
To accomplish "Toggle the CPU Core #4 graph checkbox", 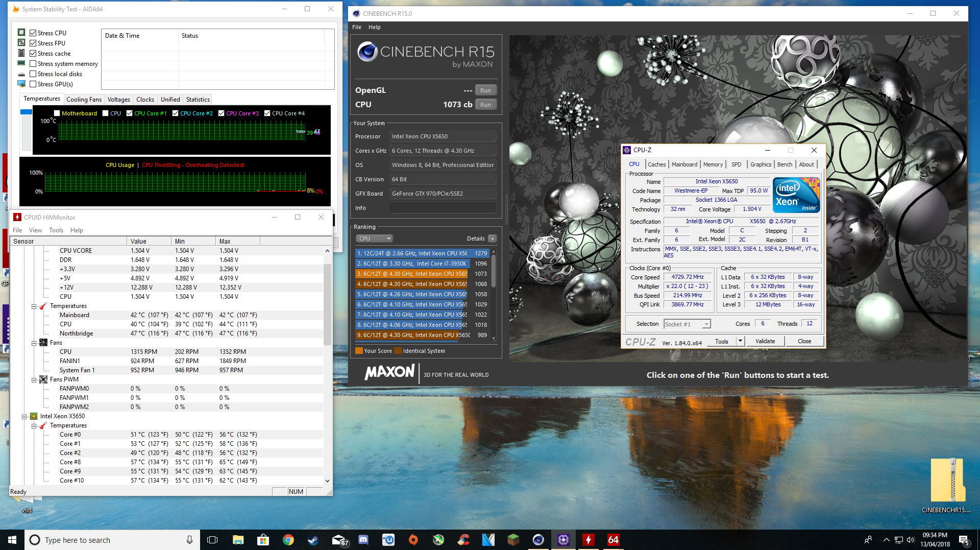I will 267,113.
